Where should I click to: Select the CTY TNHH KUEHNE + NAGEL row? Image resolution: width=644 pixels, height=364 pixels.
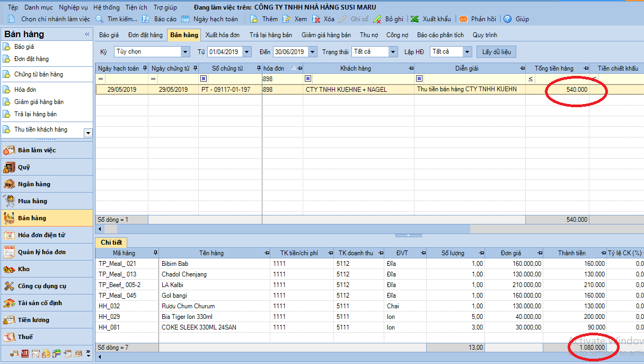click(369, 90)
